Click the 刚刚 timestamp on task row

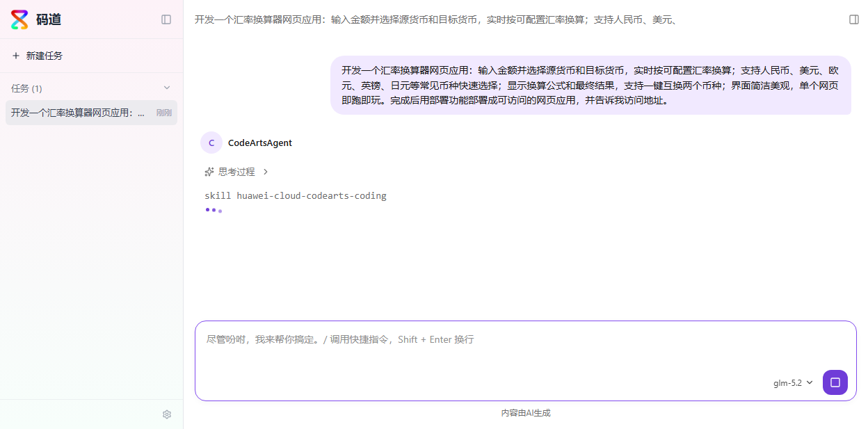pyautogui.click(x=164, y=113)
